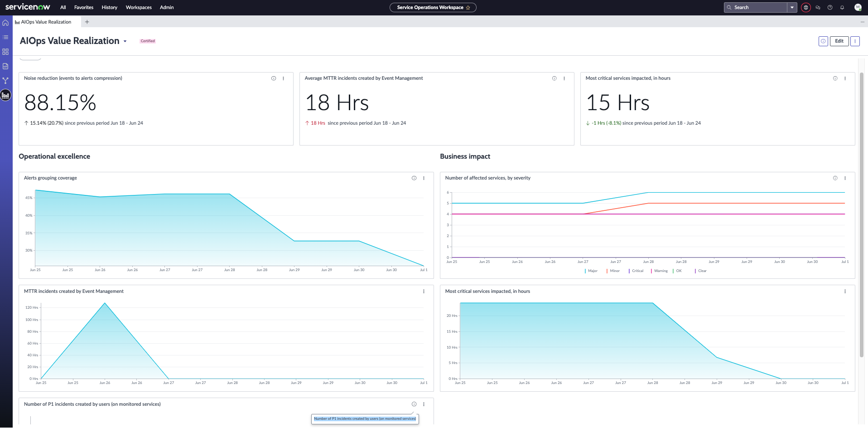Click the dashboard info icon beside Edit
This screenshot has width=868, height=428.
tap(824, 41)
